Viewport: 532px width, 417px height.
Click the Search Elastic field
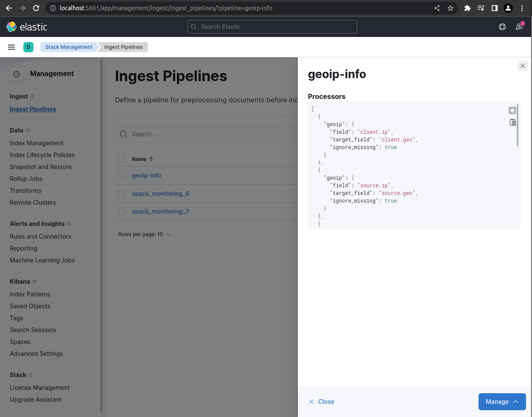[272, 27]
